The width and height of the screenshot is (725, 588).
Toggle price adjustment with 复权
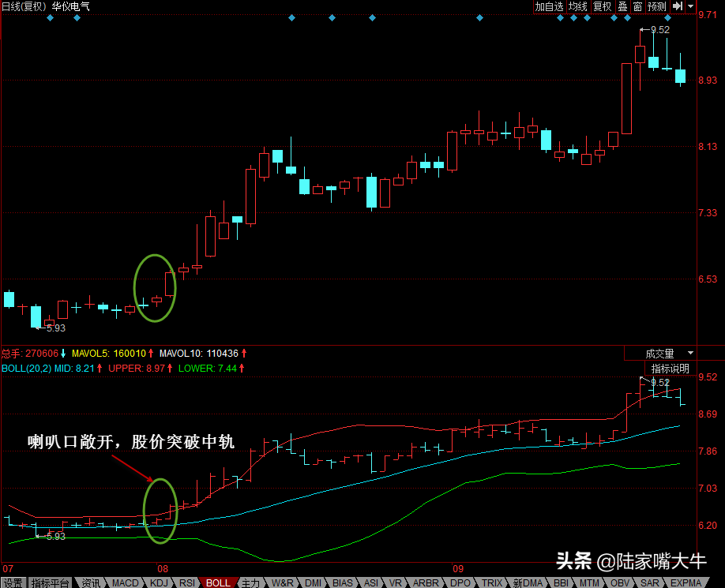click(602, 6)
